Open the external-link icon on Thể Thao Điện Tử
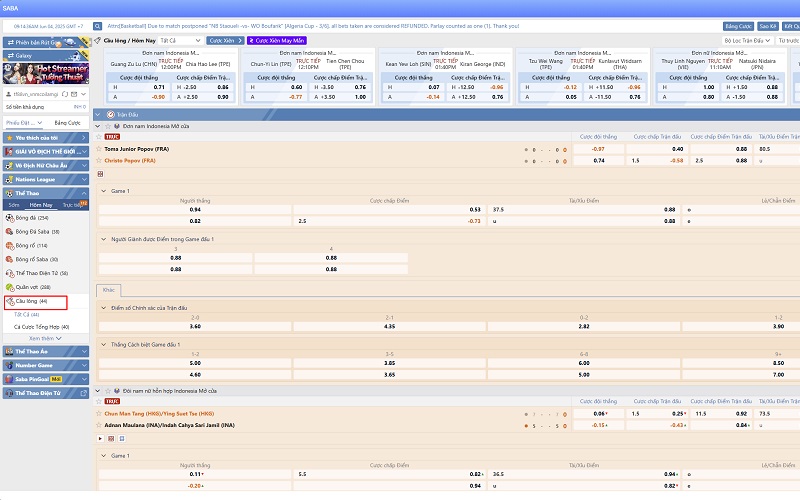This screenshot has height=500, width=800. click(84, 393)
